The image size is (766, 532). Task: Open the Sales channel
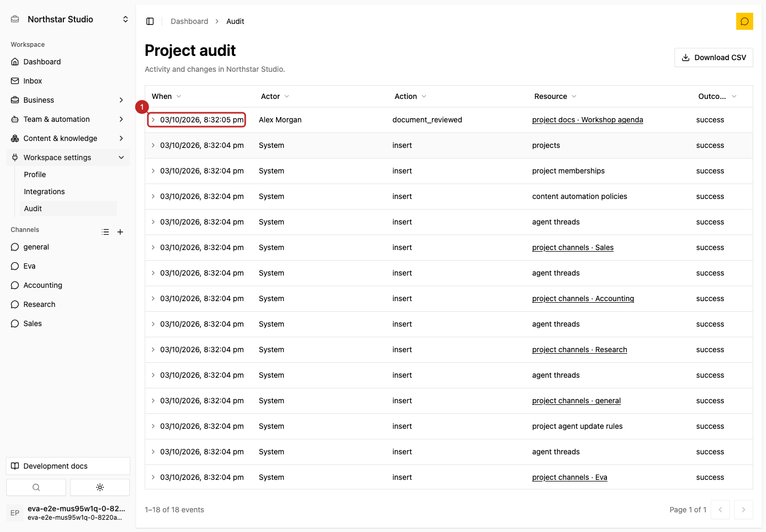68,323
